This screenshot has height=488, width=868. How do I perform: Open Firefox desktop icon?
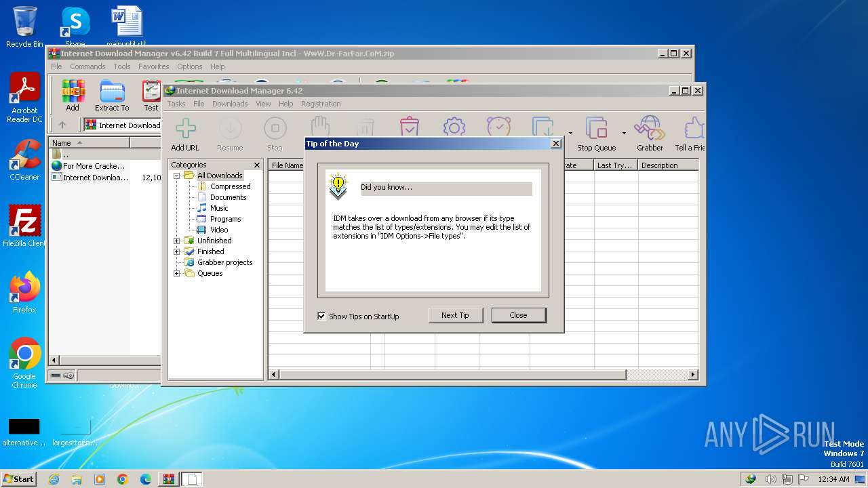[x=24, y=292]
